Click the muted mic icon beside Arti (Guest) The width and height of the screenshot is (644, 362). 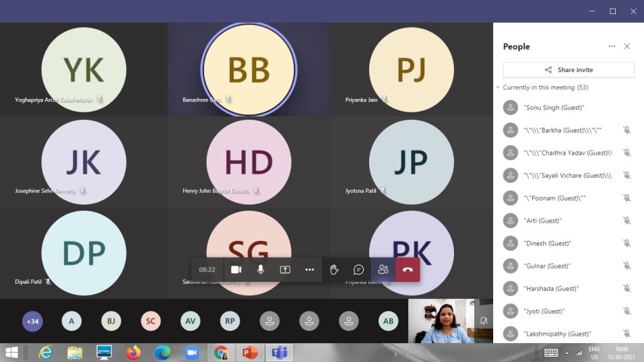coord(626,221)
